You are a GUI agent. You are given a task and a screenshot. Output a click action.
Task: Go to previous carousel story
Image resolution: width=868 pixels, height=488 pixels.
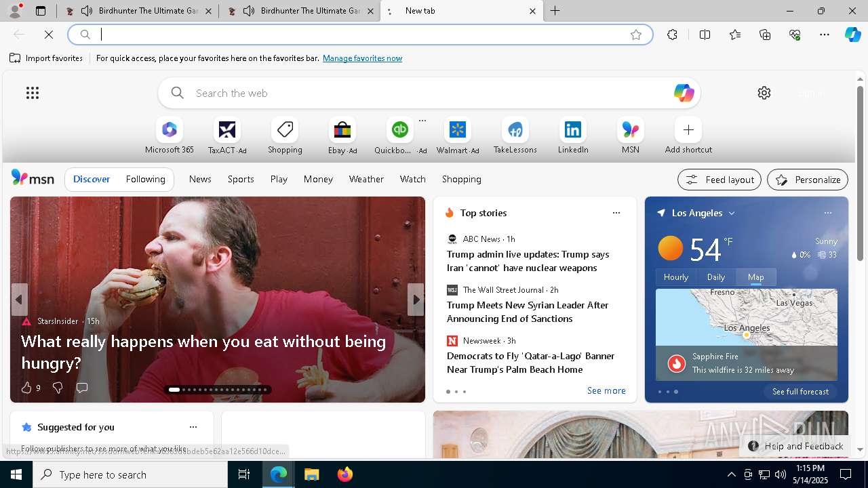19,300
